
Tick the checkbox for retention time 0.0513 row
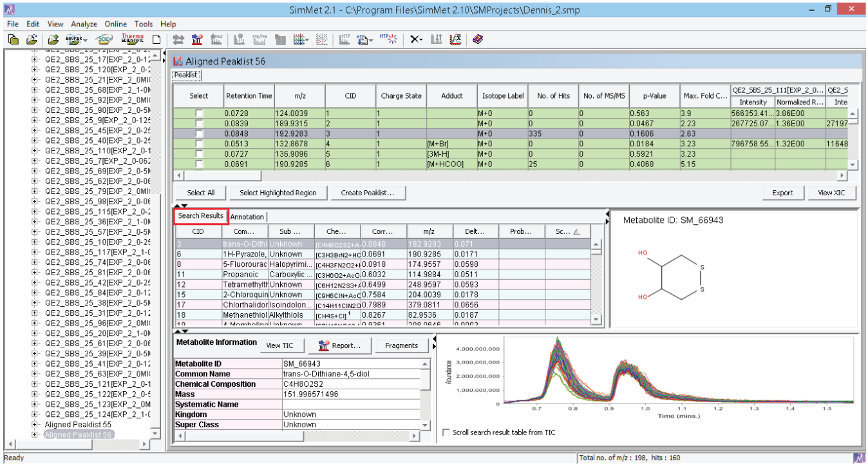199,144
